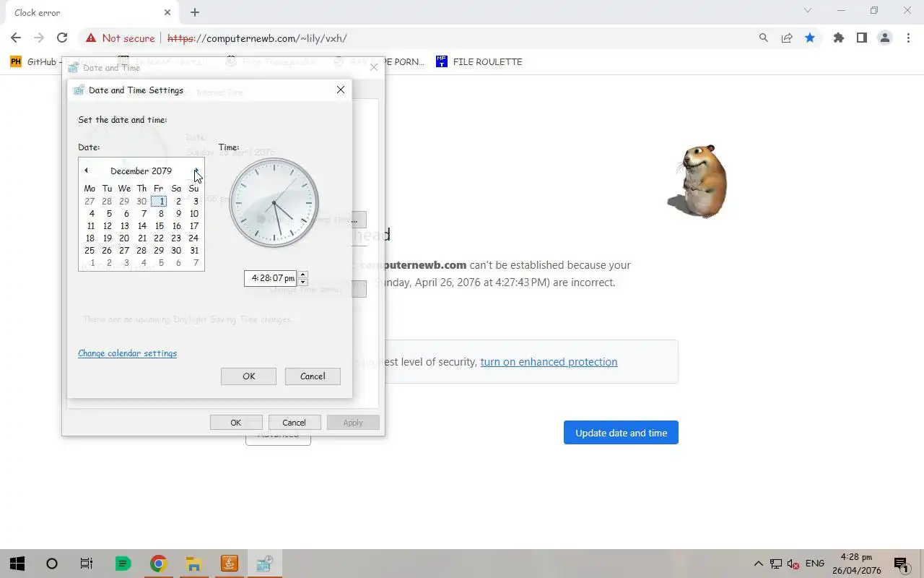Open green chat app in taskbar

click(123, 564)
